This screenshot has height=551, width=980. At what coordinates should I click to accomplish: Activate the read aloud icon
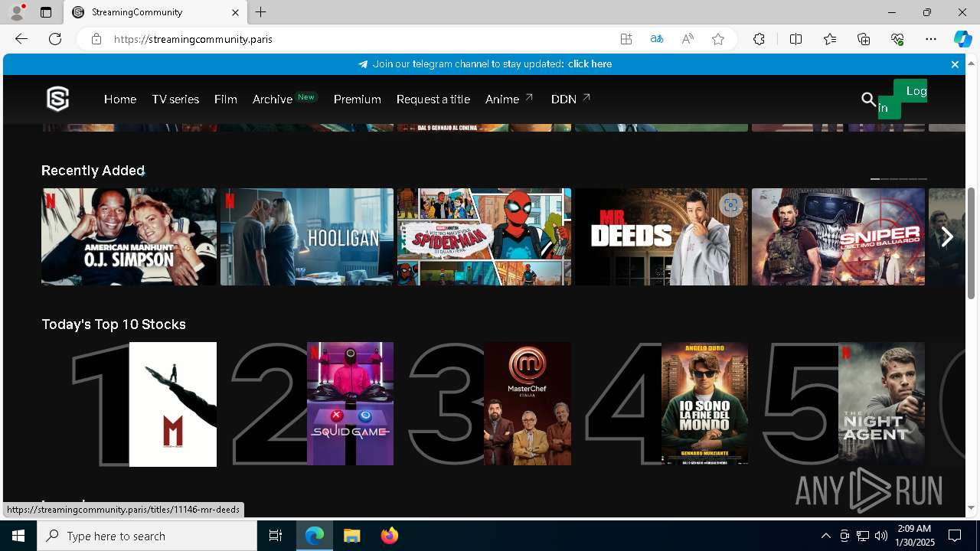[688, 39]
